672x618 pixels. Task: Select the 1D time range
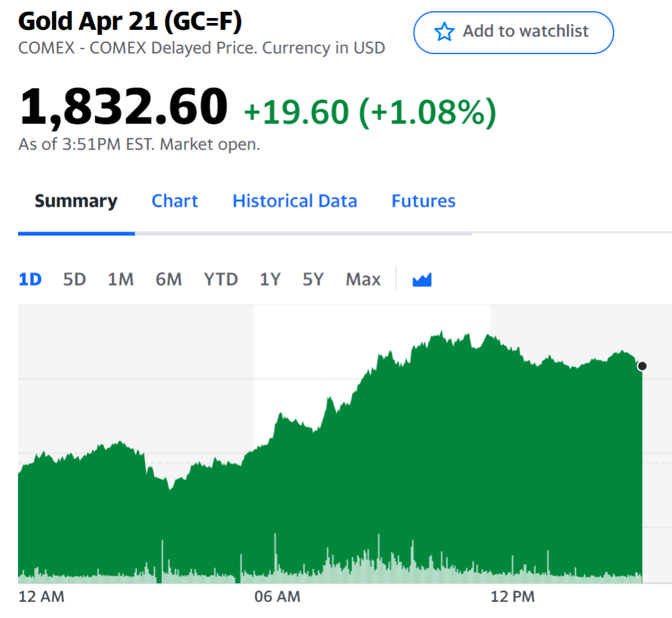30,279
